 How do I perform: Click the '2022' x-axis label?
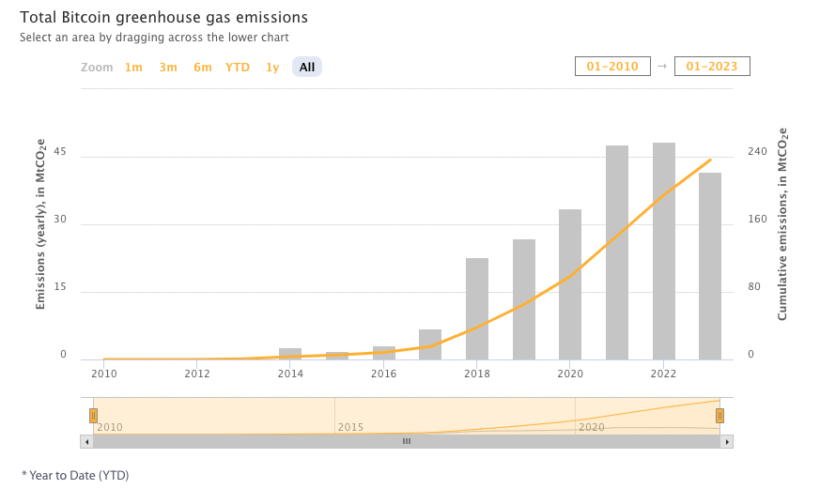663,374
